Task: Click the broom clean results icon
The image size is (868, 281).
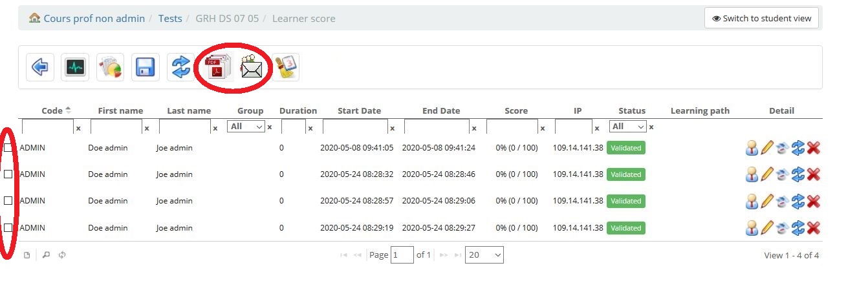Action: click(x=285, y=67)
